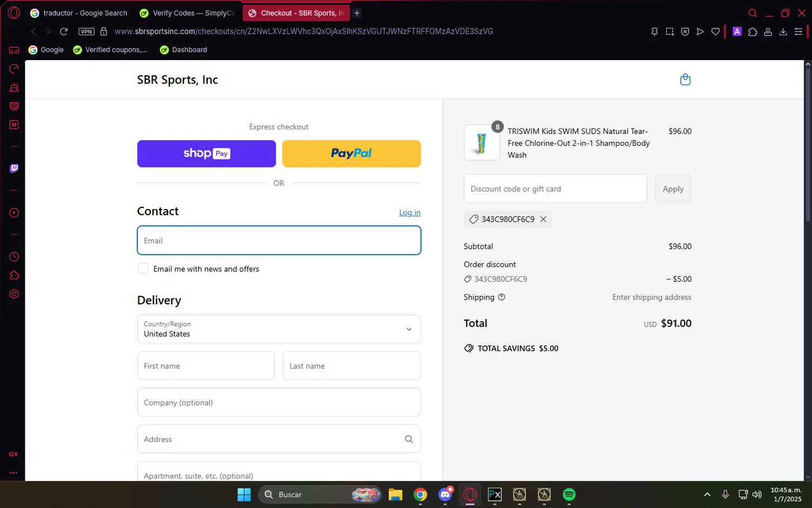Click the browser address bar URL
Image resolution: width=812 pixels, height=508 pixels.
(304, 31)
